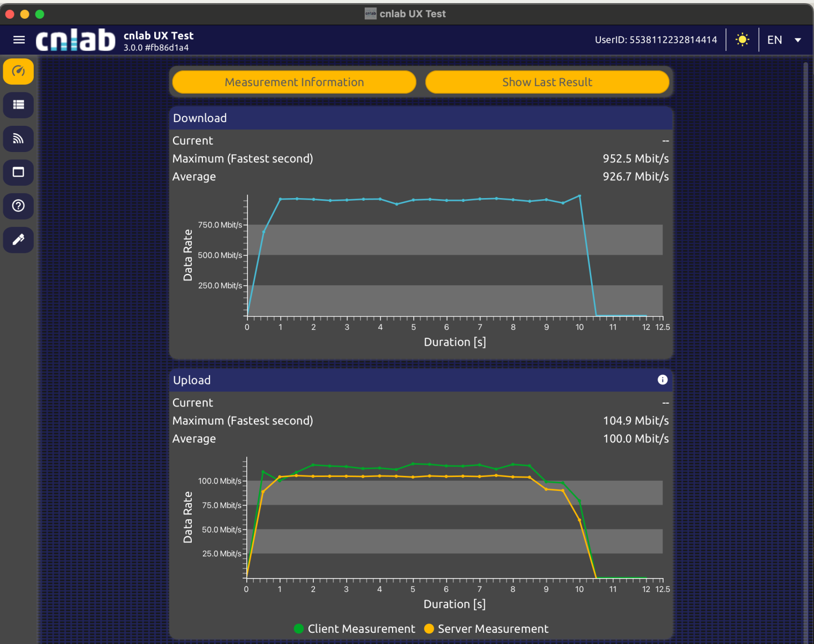Click the cnlab logo
The width and height of the screenshot is (814, 644).
point(76,40)
